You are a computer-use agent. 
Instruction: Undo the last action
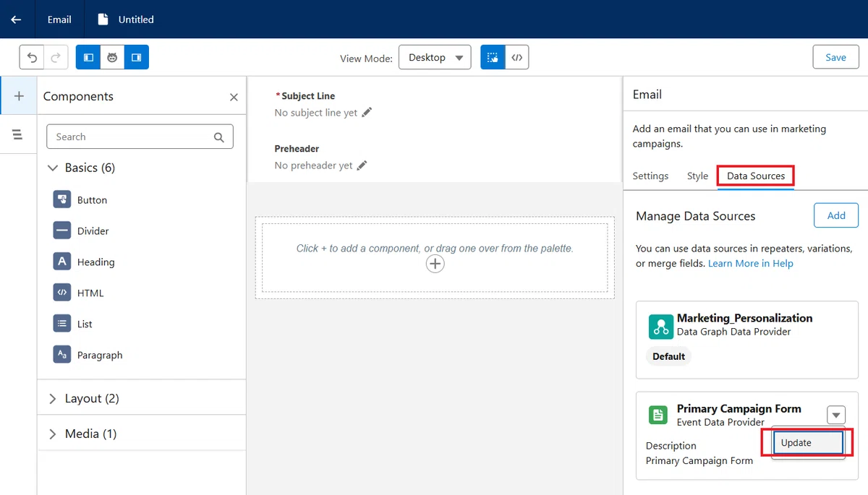(x=32, y=57)
